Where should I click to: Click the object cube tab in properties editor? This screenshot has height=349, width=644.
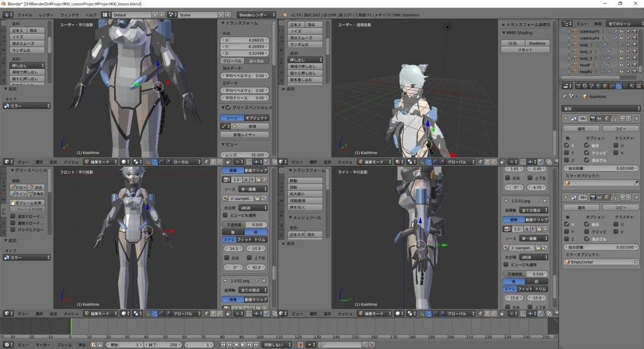coord(605,86)
